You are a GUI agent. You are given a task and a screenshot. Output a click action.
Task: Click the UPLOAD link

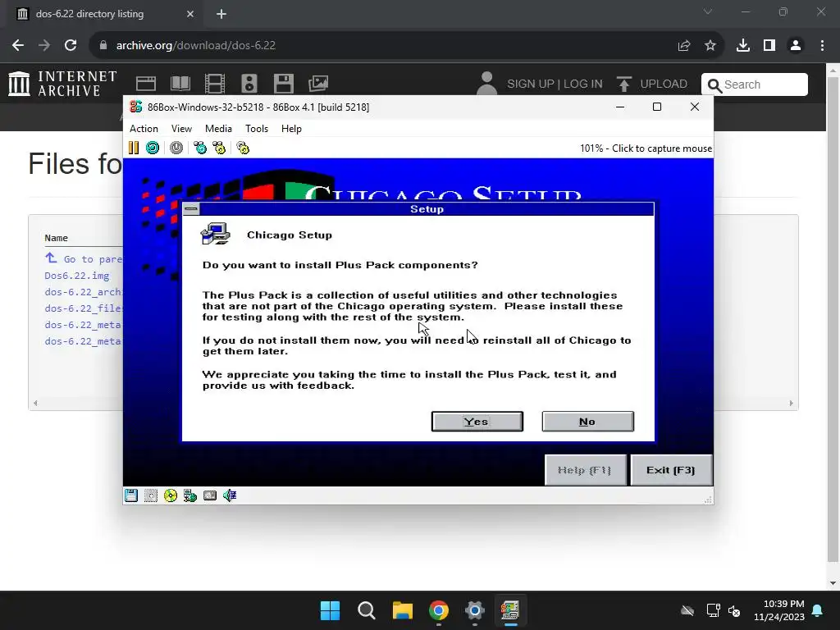(652, 84)
